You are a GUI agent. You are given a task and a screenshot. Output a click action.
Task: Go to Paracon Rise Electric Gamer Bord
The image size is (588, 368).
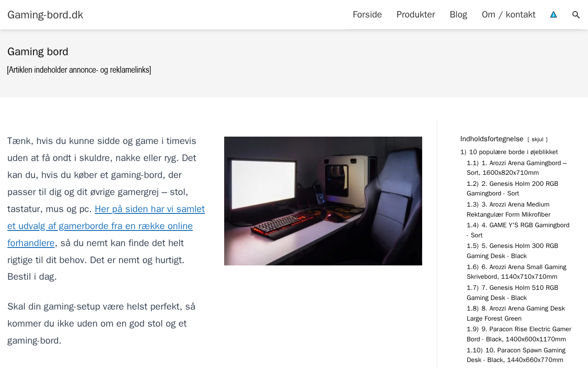tap(519, 334)
